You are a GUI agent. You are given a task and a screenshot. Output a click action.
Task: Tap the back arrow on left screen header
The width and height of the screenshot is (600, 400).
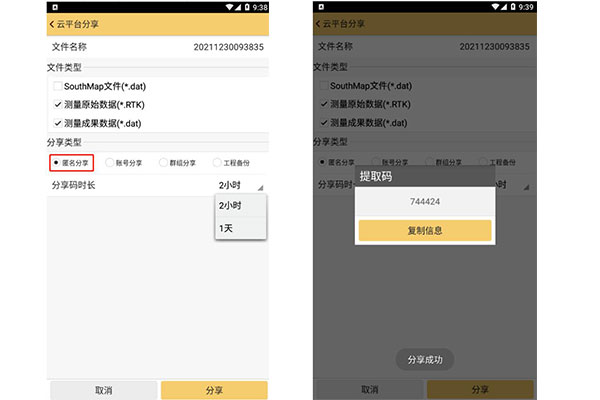click(x=52, y=24)
